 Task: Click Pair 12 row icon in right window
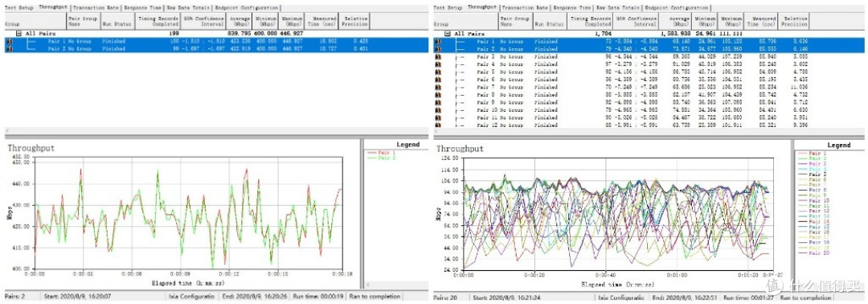click(438, 125)
